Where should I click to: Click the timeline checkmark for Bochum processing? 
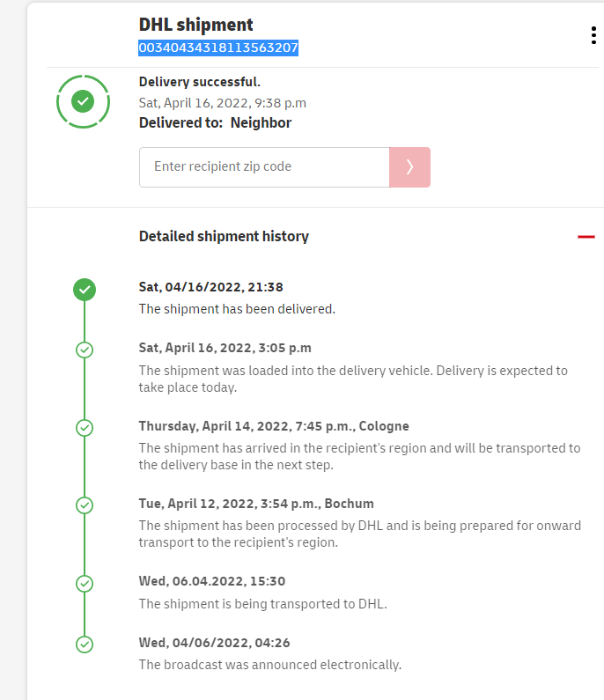pyautogui.click(x=85, y=505)
